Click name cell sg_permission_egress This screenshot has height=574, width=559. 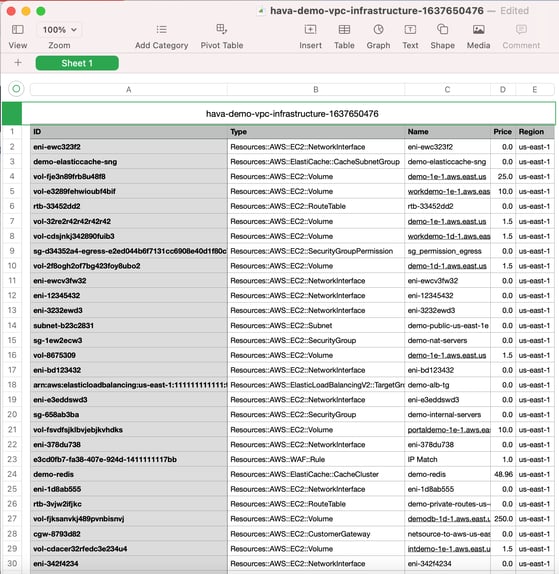click(x=447, y=251)
